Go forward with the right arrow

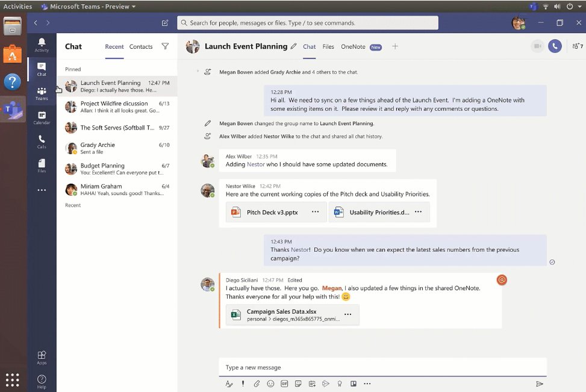pyautogui.click(x=48, y=23)
